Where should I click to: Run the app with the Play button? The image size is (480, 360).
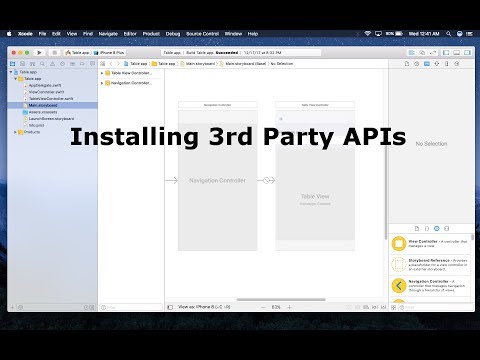(39, 53)
